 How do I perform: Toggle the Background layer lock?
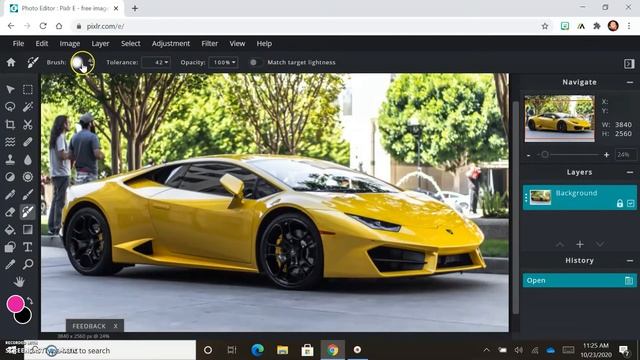tap(620, 203)
